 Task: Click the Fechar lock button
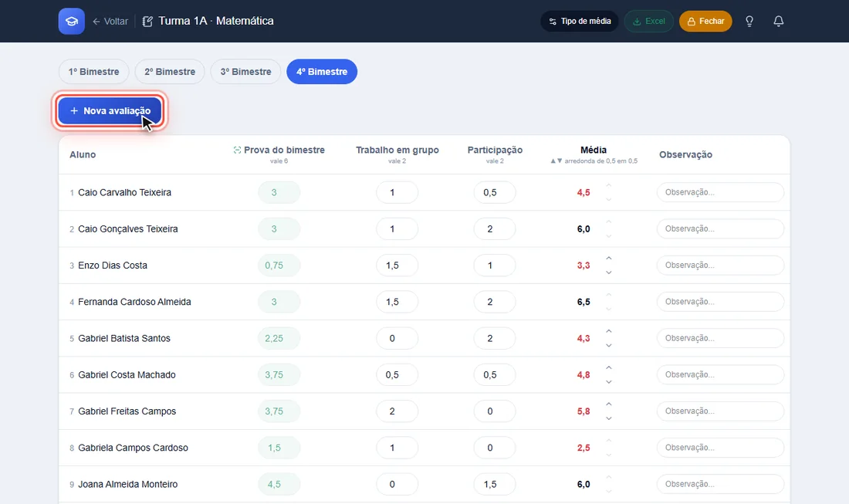[705, 21]
